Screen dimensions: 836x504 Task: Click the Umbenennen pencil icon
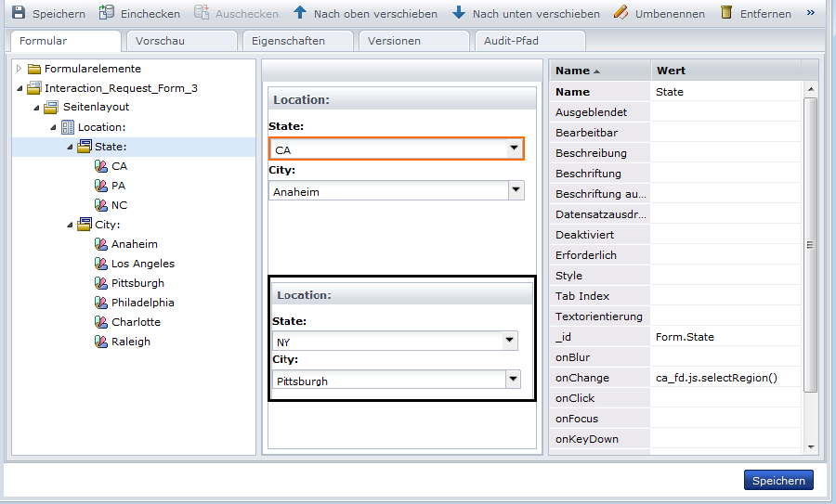click(620, 14)
